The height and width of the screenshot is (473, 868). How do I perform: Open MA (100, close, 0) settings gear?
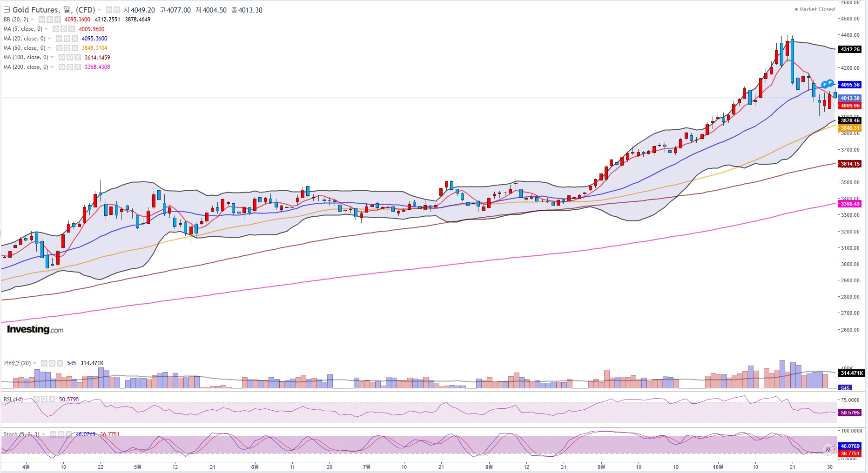[70, 57]
